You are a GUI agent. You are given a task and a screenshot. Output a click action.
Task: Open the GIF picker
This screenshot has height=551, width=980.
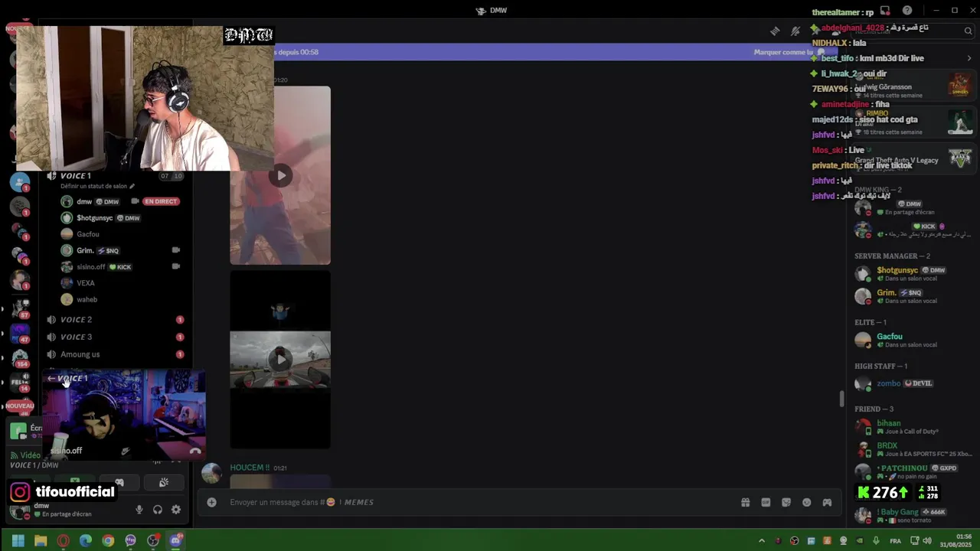[x=766, y=502]
